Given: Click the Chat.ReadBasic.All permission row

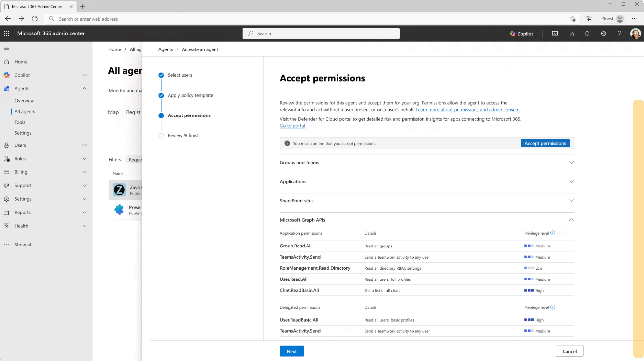Looking at the screenshot, I should [x=427, y=290].
